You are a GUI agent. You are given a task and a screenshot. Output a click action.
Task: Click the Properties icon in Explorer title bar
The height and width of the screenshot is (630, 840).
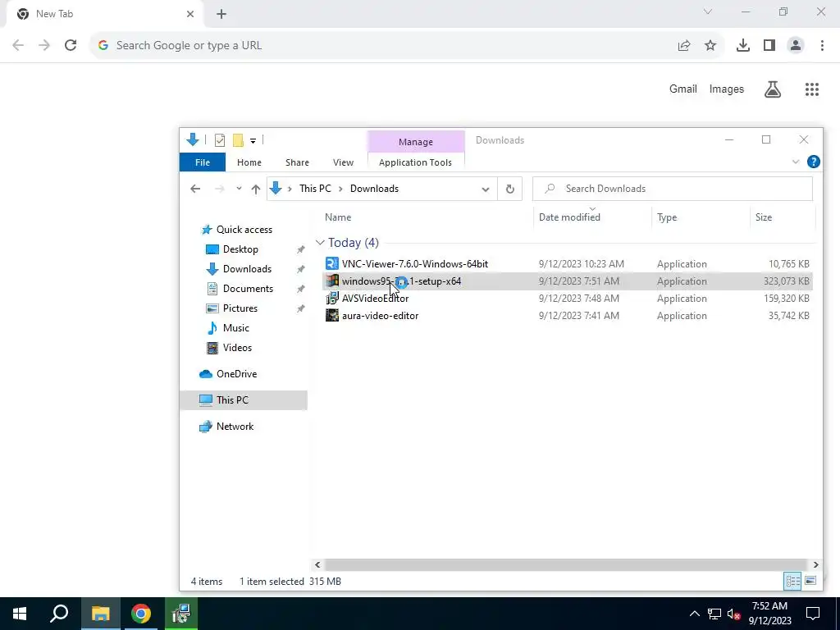pyautogui.click(x=220, y=140)
